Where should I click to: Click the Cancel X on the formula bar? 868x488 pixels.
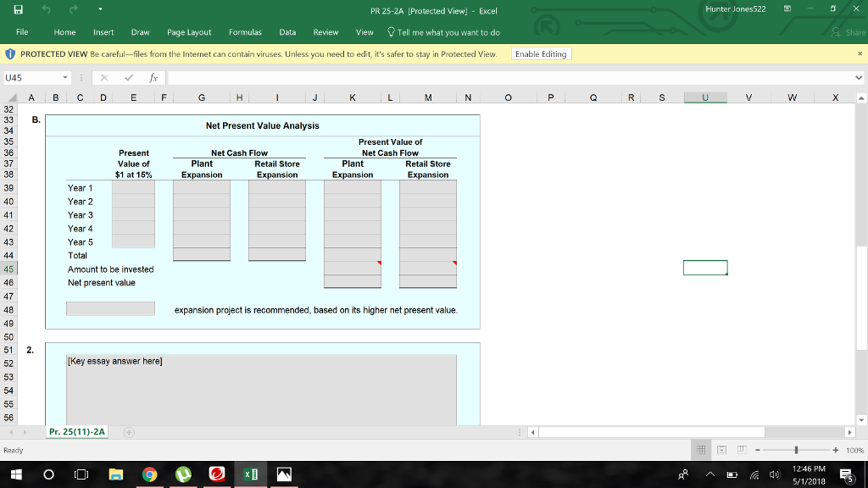[x=103, y=77]
